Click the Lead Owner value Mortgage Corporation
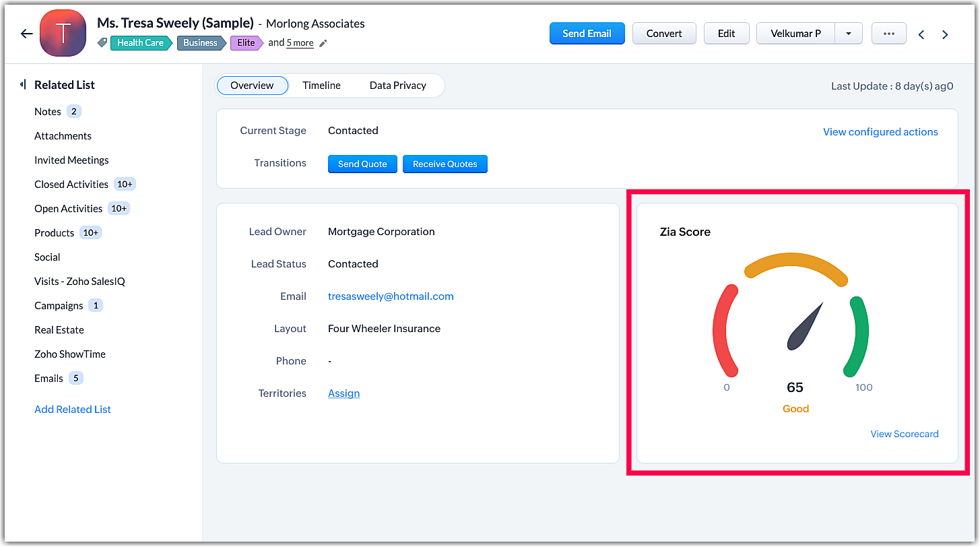980x547 pixels. point(381,232)
